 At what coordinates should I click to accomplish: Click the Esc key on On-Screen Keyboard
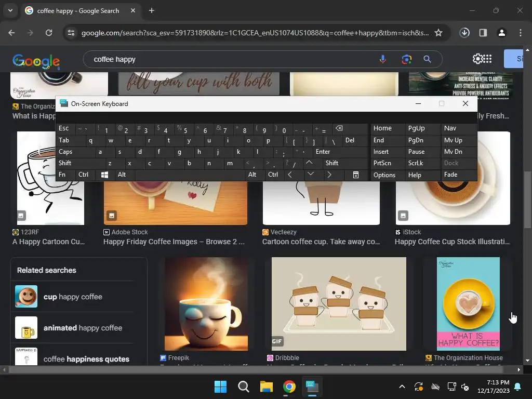pyautogui.click(x=66, y=128)
